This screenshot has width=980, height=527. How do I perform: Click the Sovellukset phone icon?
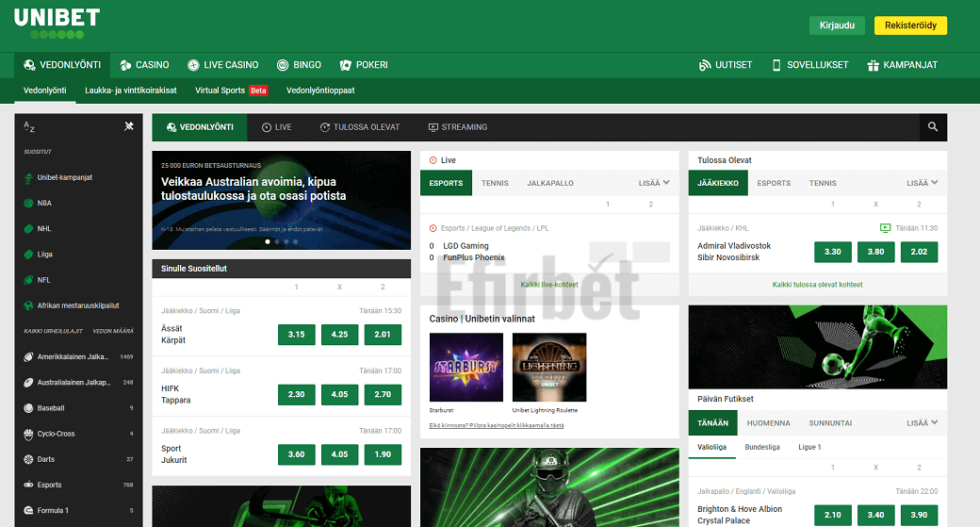(776, 65)
